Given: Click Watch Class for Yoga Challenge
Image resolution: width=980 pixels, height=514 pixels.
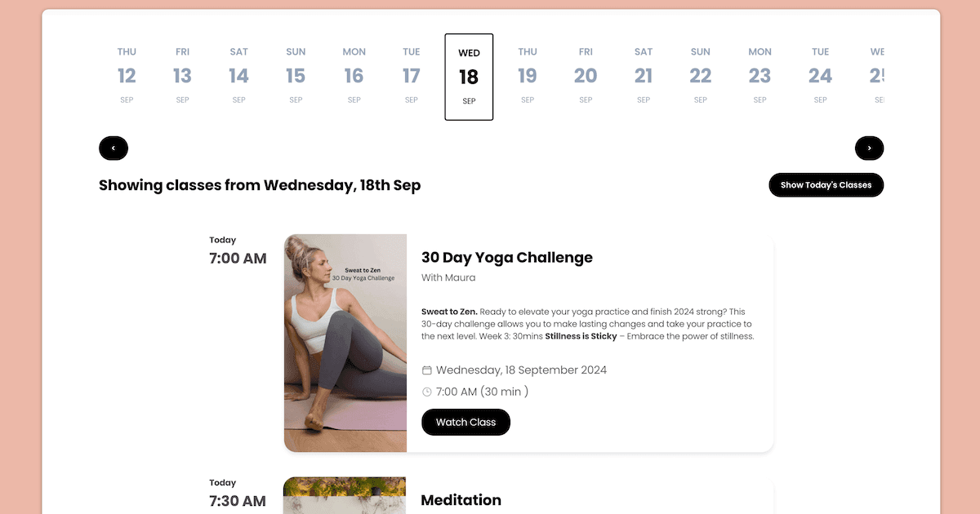Looking at the screenshot, I should coord(465,423).
